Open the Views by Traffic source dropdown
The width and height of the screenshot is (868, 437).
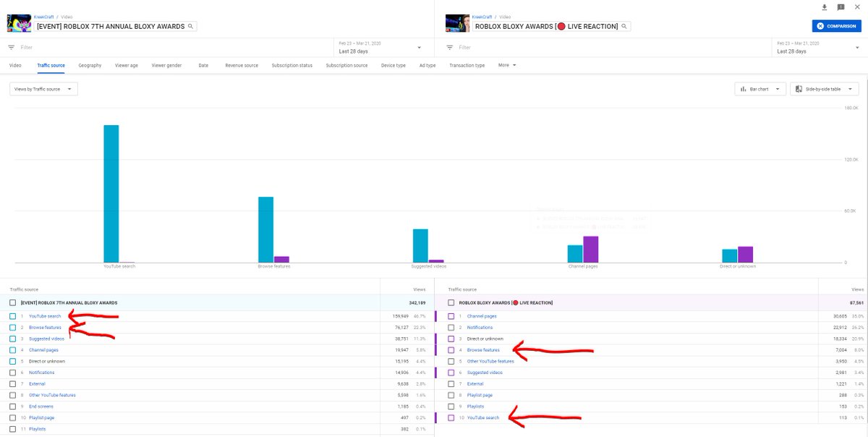(43, 89)
